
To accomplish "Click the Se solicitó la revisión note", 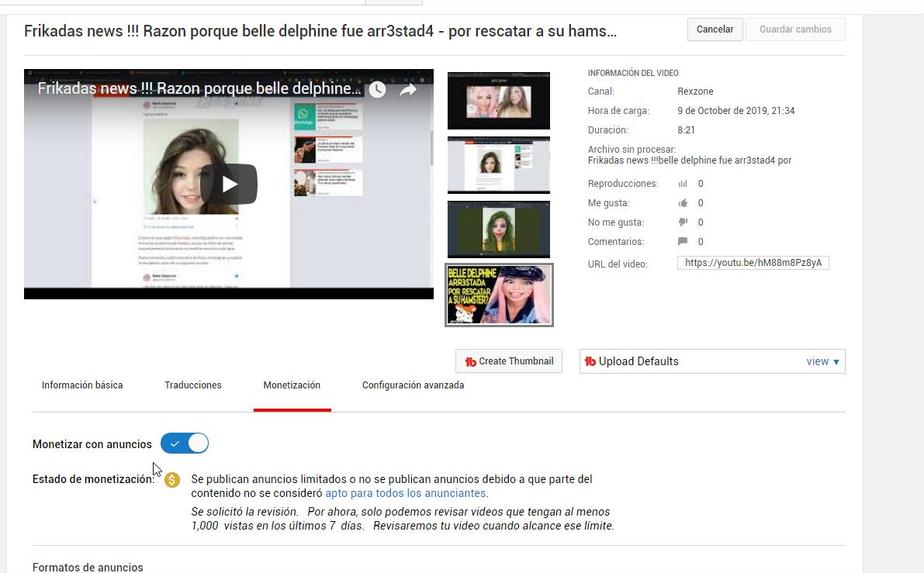I will [403, 519].
